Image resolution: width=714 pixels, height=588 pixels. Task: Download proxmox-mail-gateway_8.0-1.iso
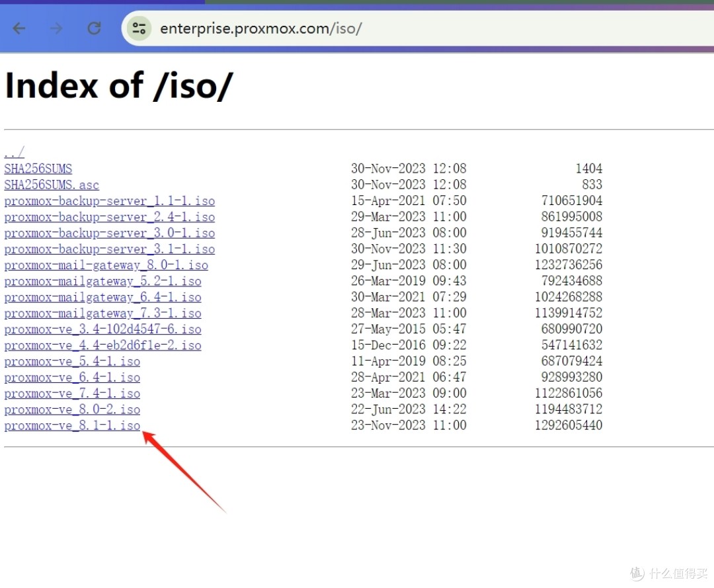click(x=106, y=265)
